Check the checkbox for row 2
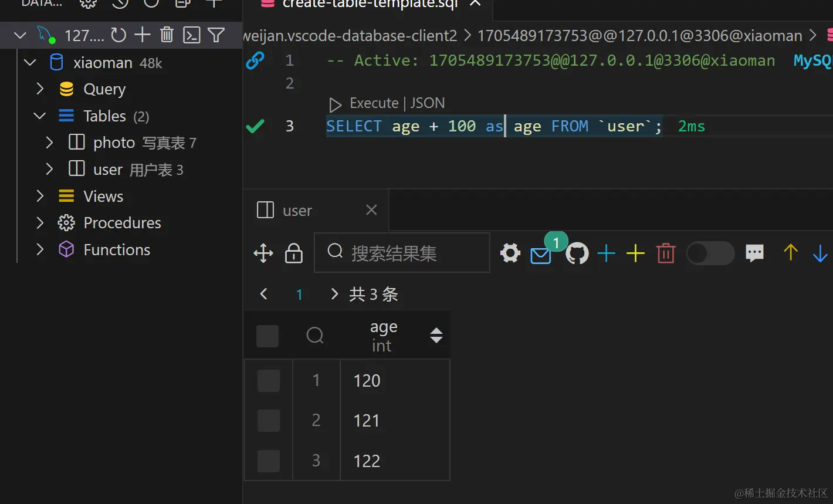The image size is (833, 504). coord(269,421)
